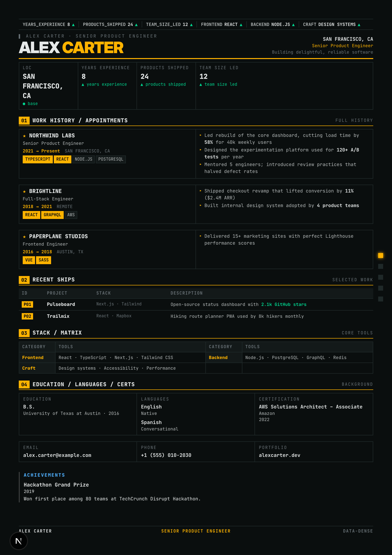The height and width of the screenshot is (555, 392).
Task: Click the triangle beside products shipped
Action: pos(142,85)
